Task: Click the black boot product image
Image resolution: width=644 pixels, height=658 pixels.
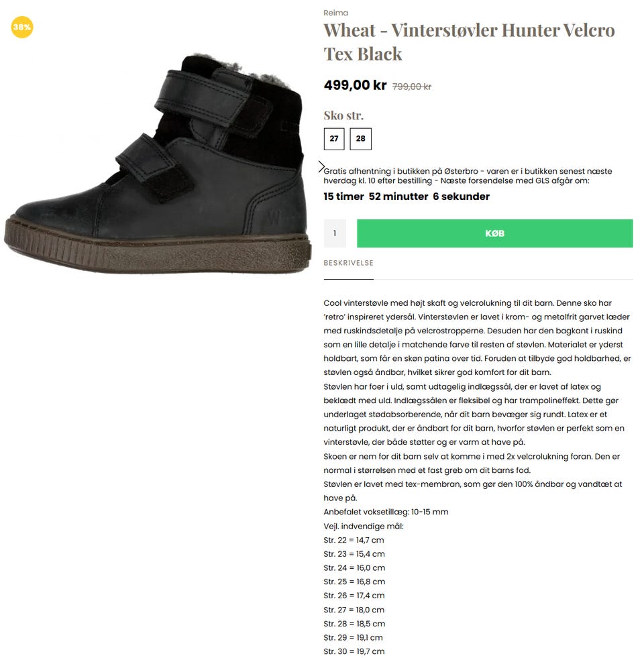Action: [158, 164]
